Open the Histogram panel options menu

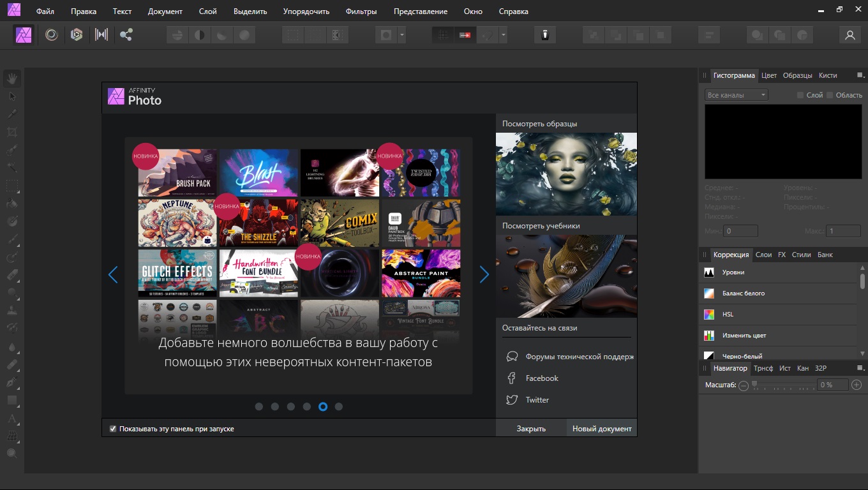[860, 75]
